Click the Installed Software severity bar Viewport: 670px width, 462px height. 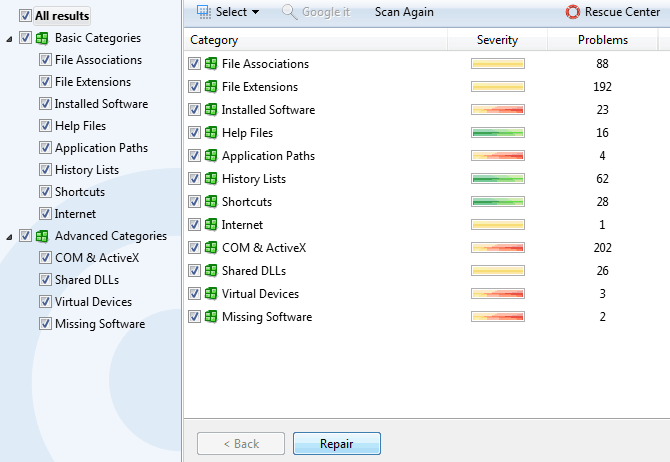point(497,110)
